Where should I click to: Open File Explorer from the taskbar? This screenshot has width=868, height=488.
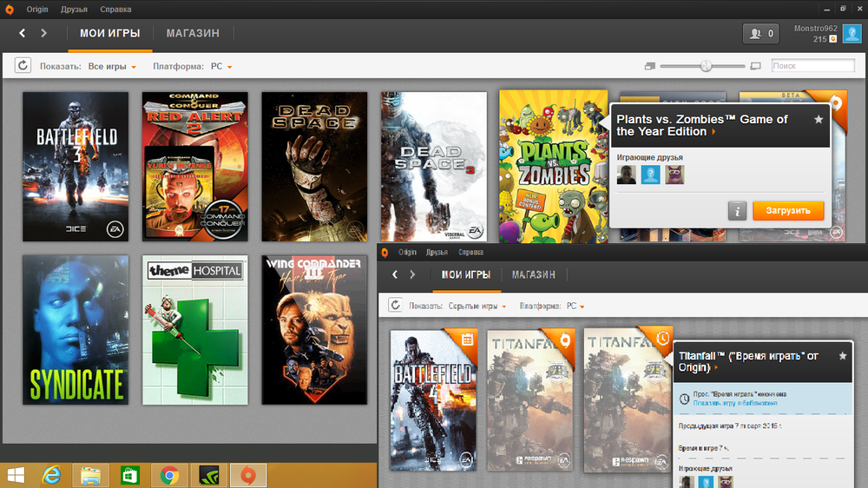coord(91,475)
